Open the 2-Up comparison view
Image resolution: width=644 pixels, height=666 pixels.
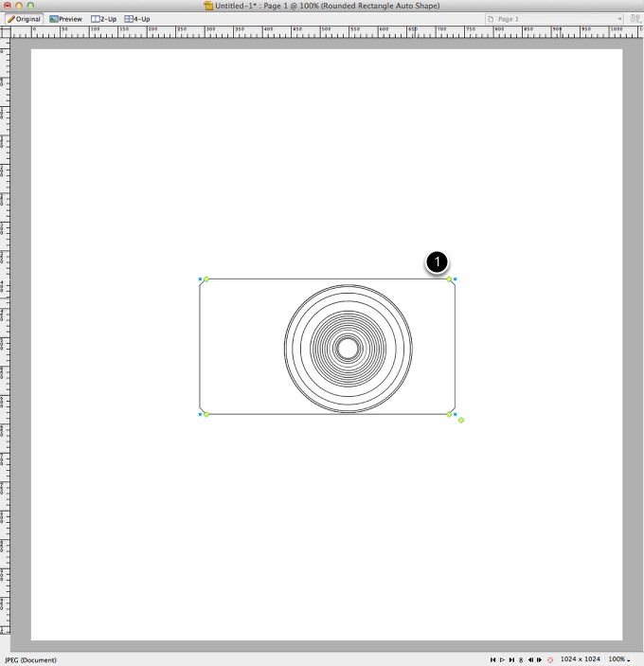click(104, 19)
